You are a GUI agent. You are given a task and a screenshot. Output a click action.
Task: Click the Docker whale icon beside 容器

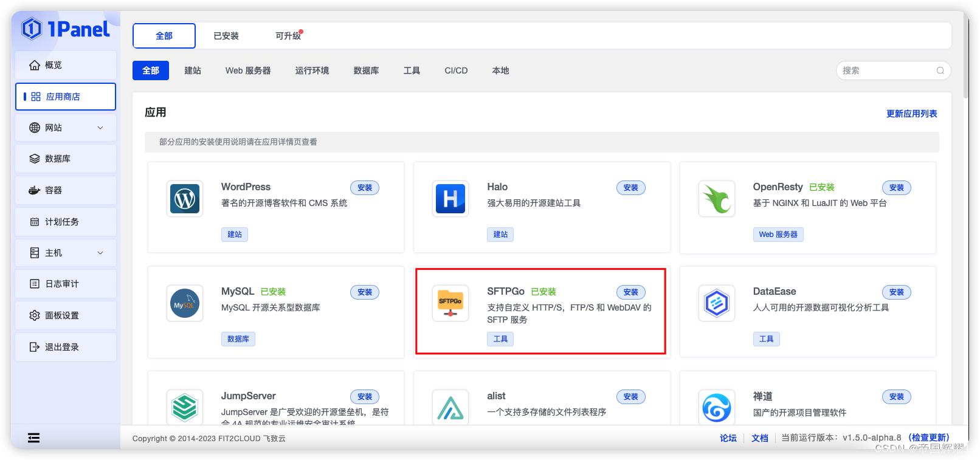click(x=35, y=190)
